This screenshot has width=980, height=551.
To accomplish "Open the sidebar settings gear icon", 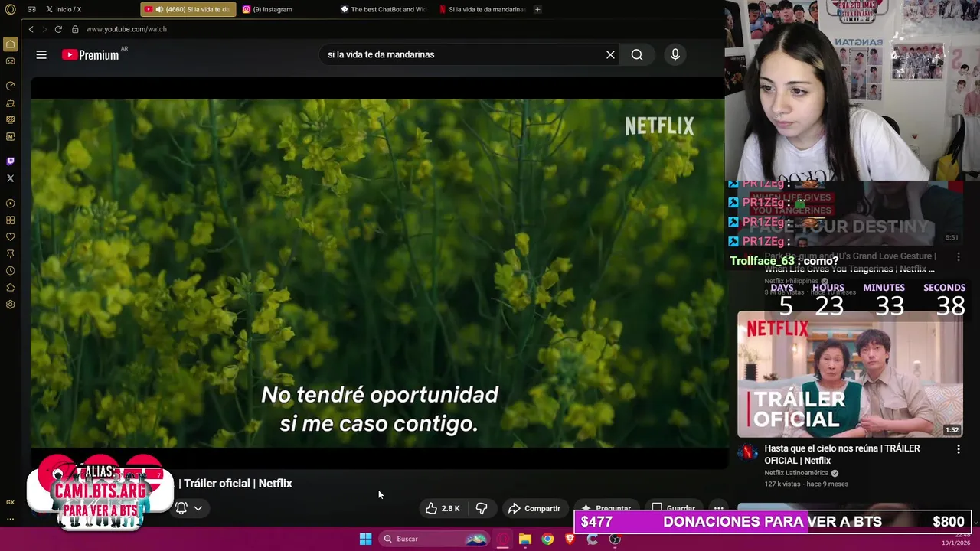I will click(x=10, y=305).
